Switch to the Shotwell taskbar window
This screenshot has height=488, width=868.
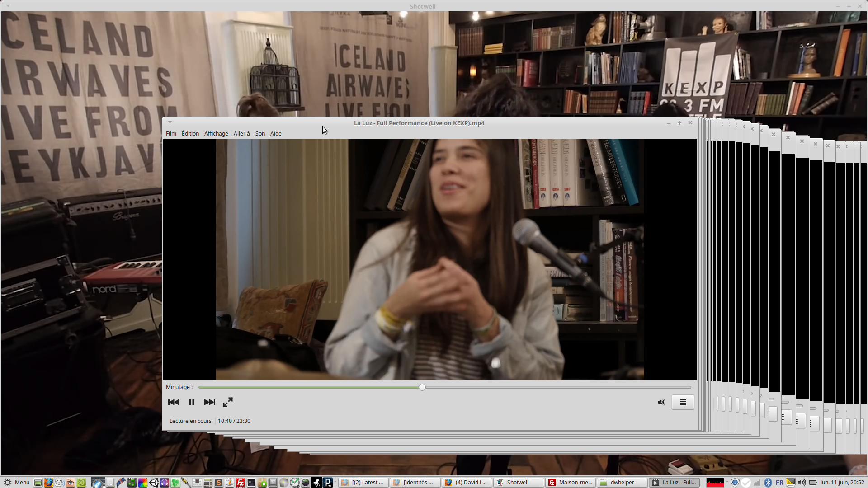point(518,482)
